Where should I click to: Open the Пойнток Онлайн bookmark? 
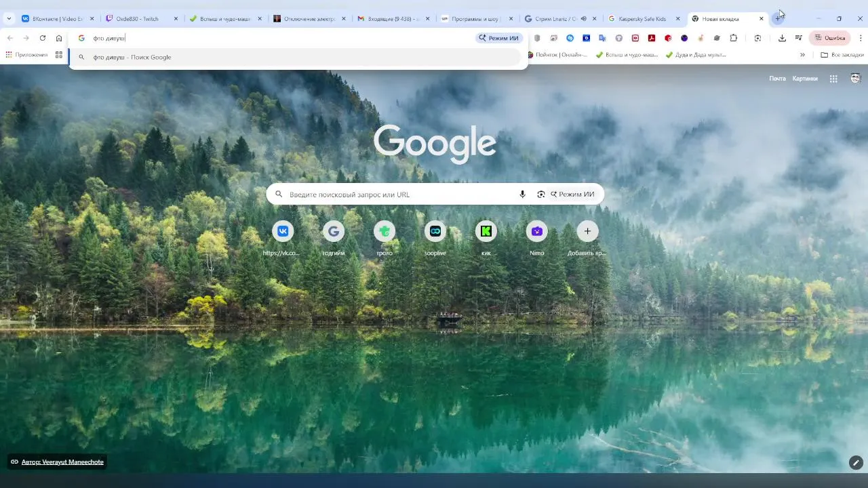(x=556, y=55)
